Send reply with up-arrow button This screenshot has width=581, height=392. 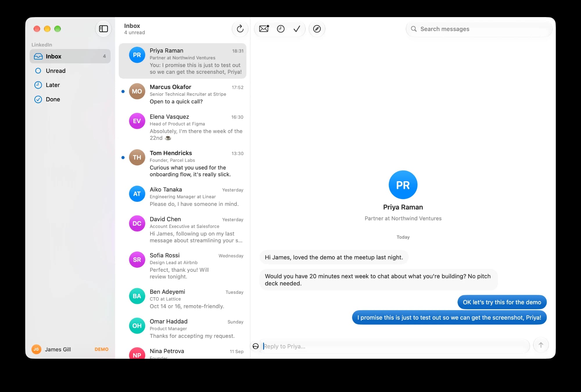click(x=541, y=345)
